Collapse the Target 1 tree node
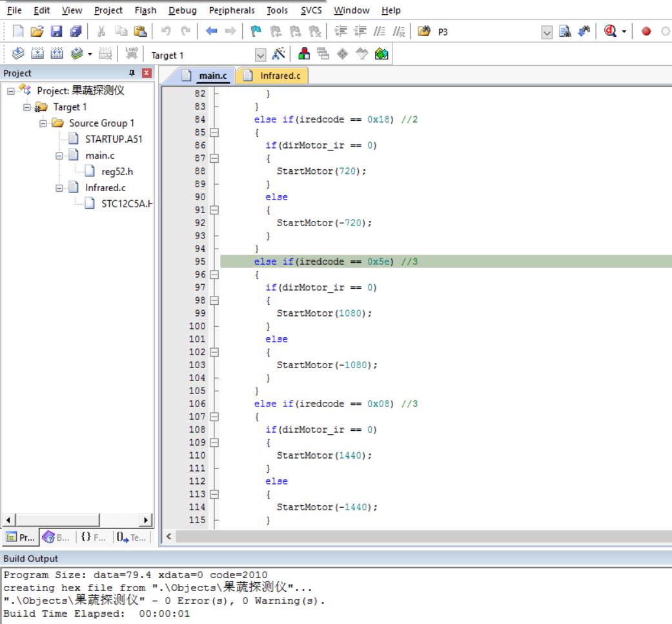672x624 pixels. click(x=27, y=107)
